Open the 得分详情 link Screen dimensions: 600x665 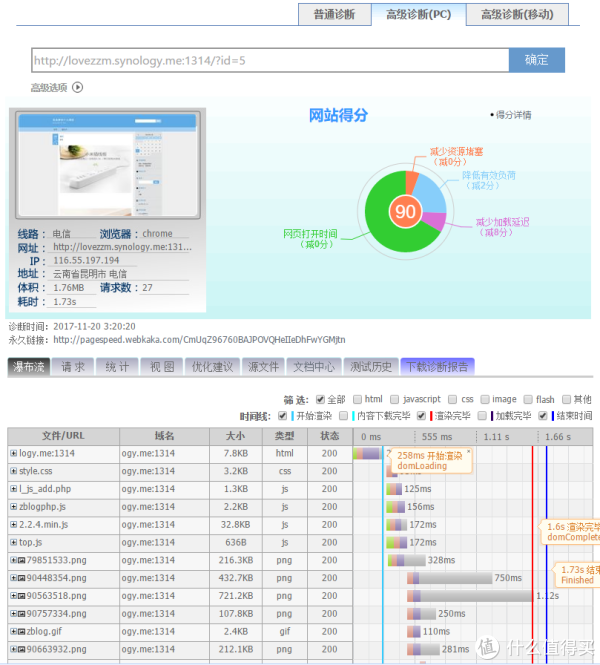(512, 115)
